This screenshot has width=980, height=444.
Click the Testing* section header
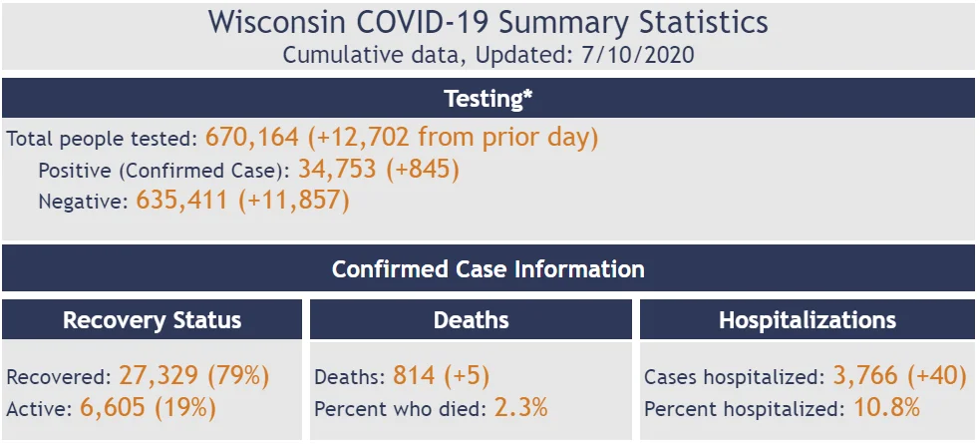click(489, 98)
